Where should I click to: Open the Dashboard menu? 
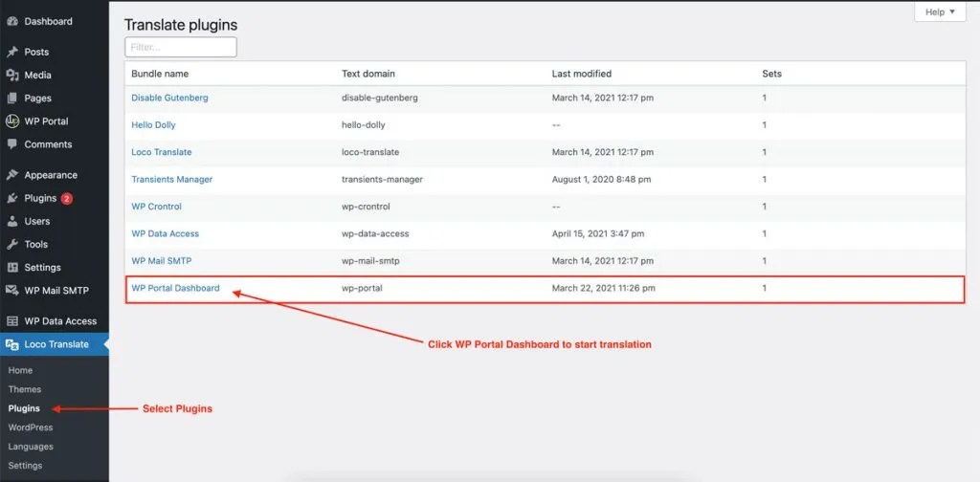click(x=48, y=21)
